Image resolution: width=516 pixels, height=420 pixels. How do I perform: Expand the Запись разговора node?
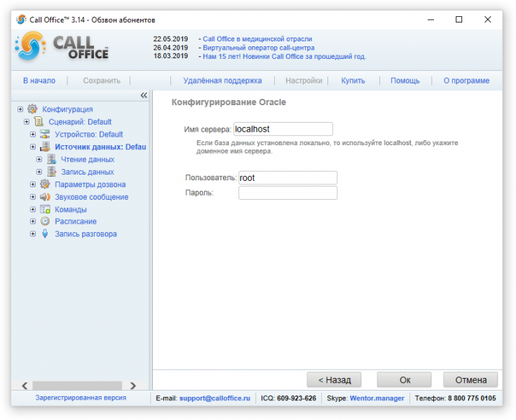[x=33, y=233]
